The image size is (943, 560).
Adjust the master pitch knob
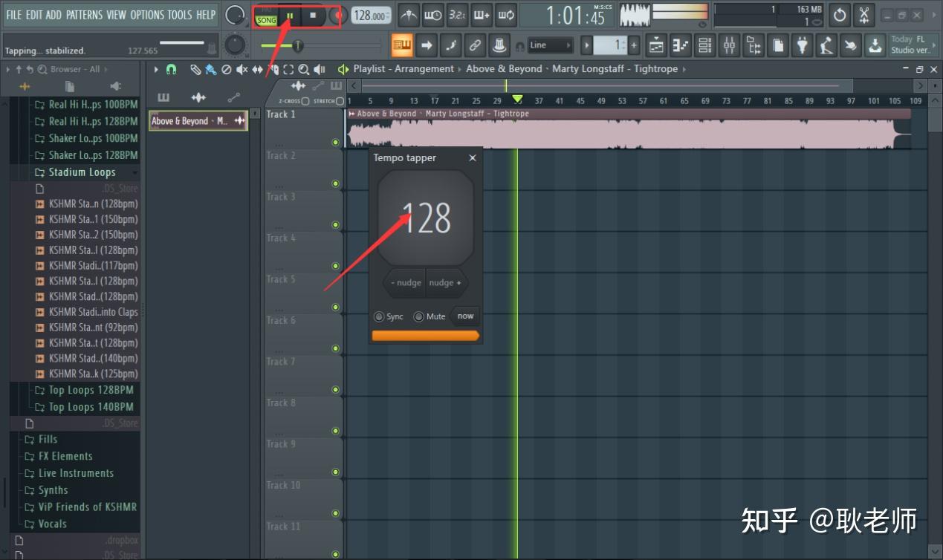pyautogui.click(x=235, y=45)
